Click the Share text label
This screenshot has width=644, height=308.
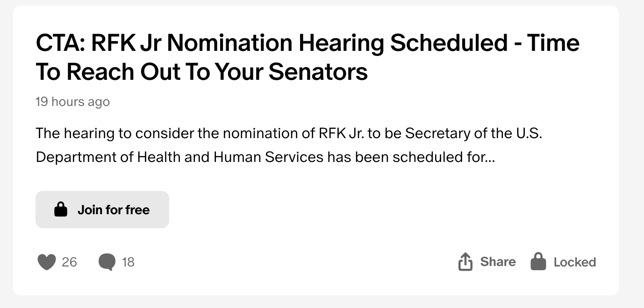pos(498,262)
